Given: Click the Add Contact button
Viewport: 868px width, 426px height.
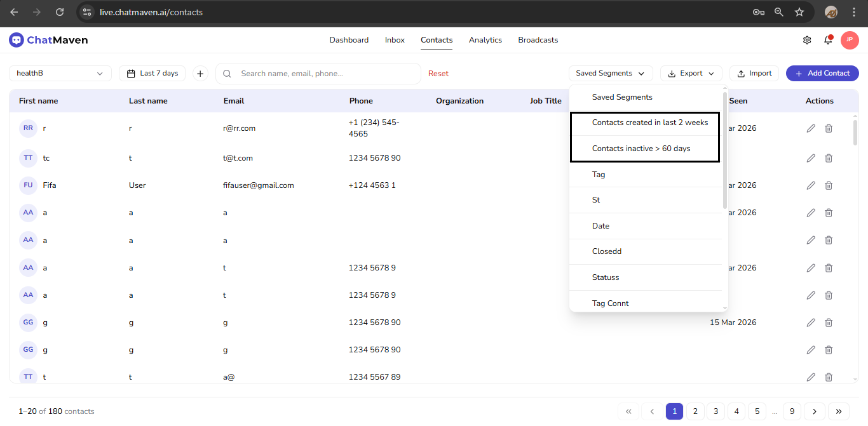Looking at the screenshot, I should tap(822, 73).
